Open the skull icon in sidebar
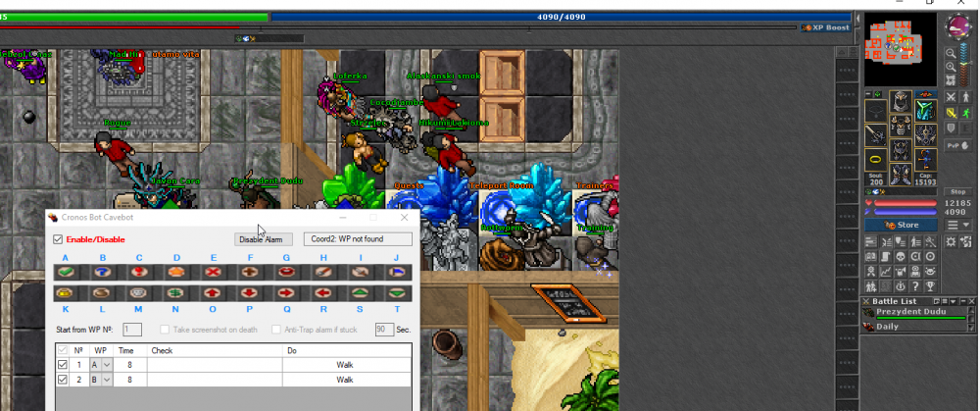Screen dimensions: 980x411 click(x=900, y=256)
